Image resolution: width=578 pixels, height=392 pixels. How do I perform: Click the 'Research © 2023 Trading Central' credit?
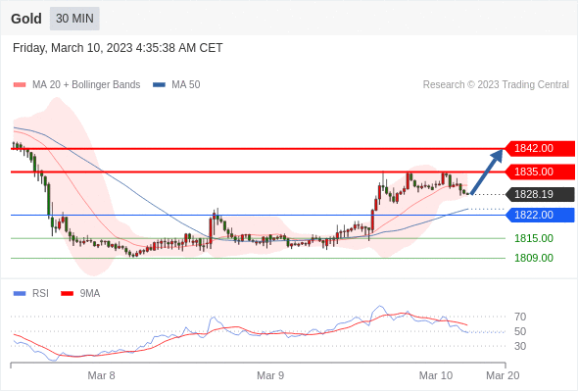[x=496, y=85]
